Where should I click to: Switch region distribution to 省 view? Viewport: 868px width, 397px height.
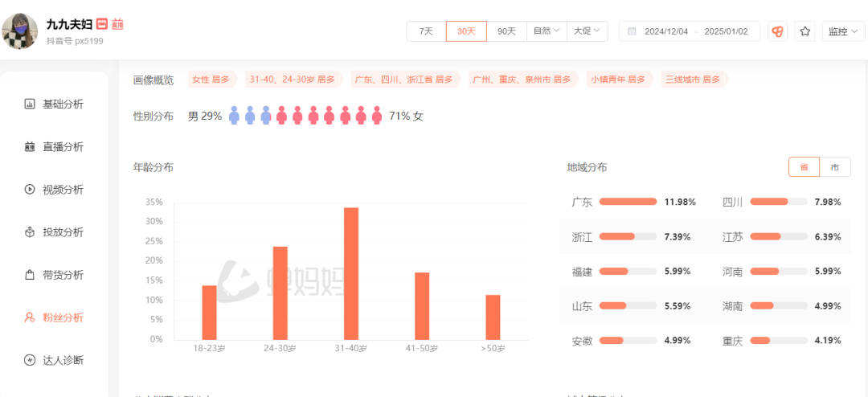[804, 167]
